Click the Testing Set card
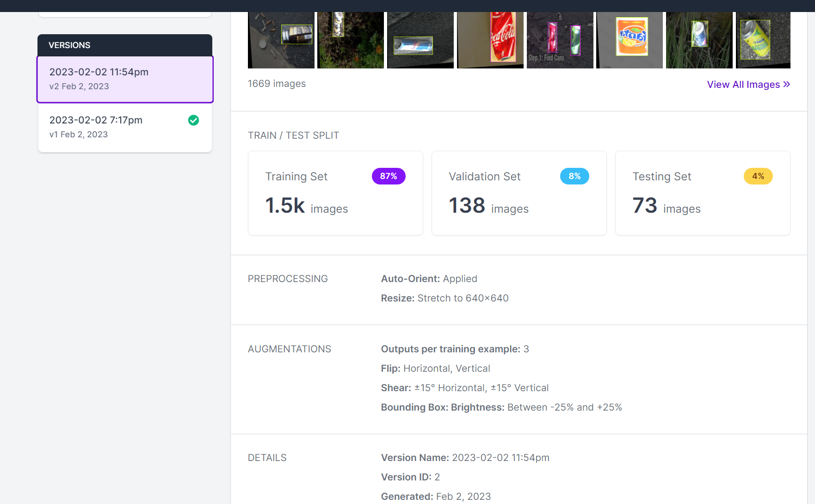This screenshot has height=504, width=815. coord(703,193)
